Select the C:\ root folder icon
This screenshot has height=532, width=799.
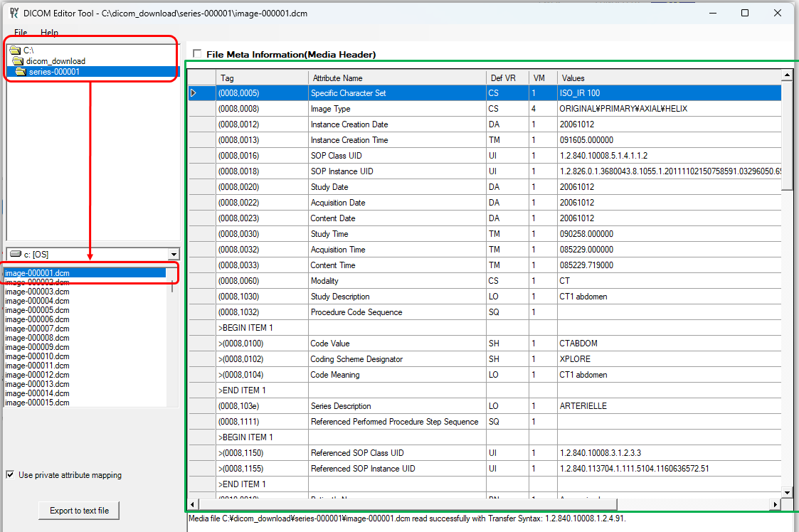(x=15, y=50)
